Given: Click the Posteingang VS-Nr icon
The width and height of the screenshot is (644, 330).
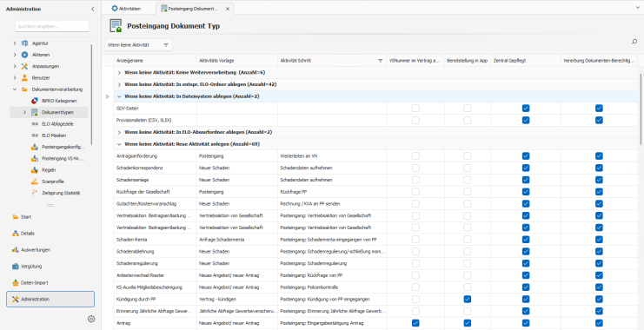Looking at the screenshot, I should 35,158.
